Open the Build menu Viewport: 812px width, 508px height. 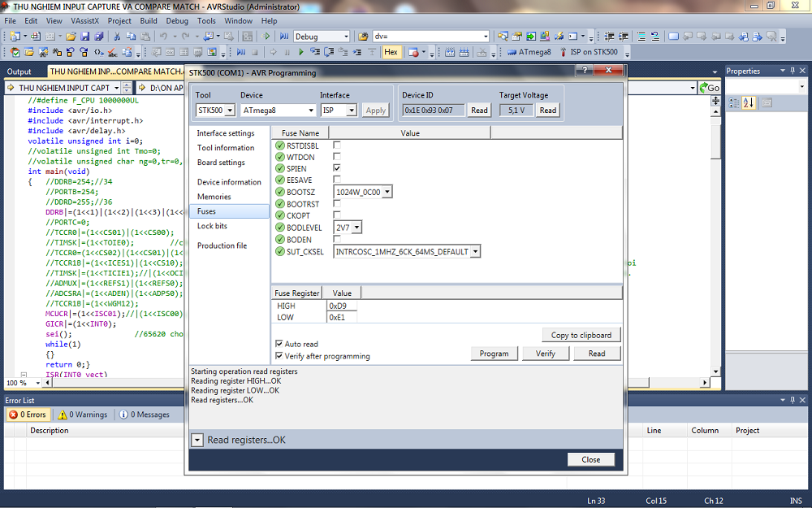[x=148, y=21]
